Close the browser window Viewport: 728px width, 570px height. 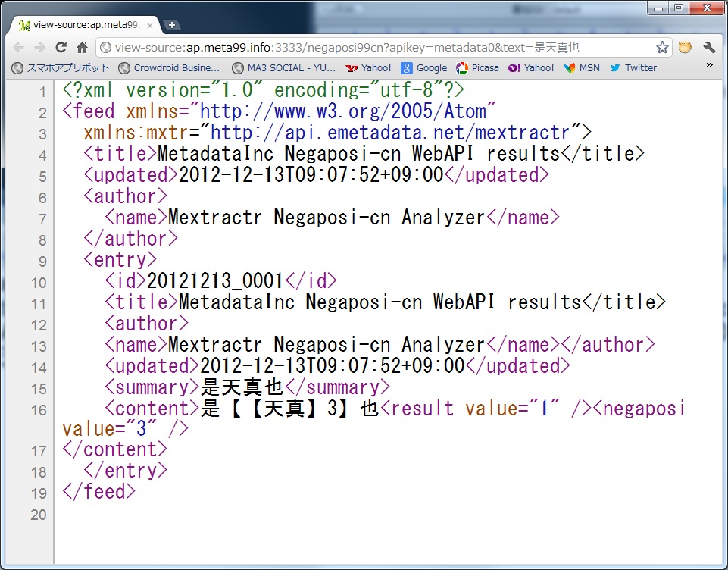[707, 8]
